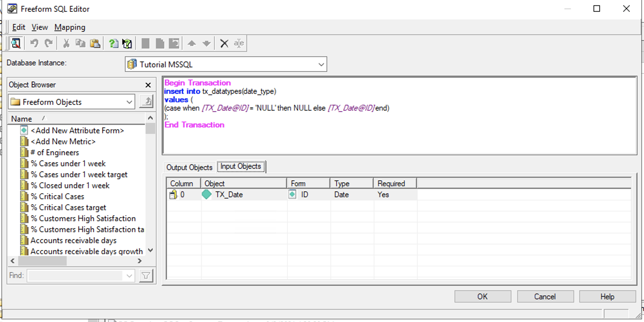Click the delete X toolbar icon
This screenshot has height=322, width=644.
(x=224, y=43)
